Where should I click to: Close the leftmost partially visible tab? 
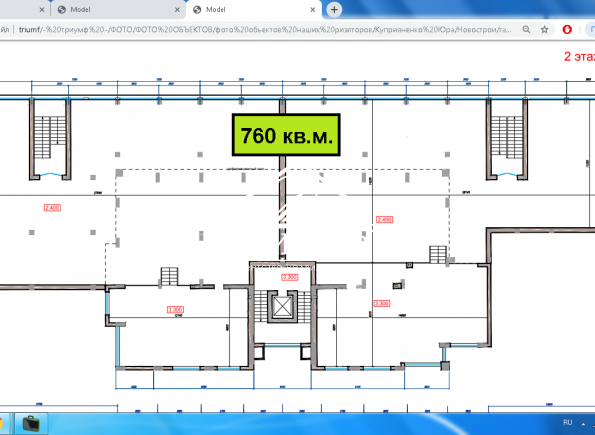tap(42, 10)
